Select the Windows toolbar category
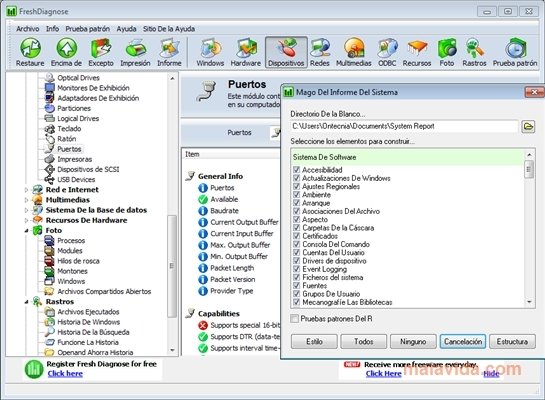545x400 pixels. pos(210,52)
